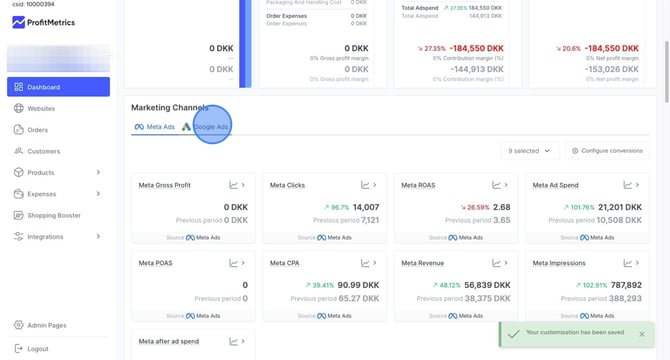
Task: Click Total Adspend 184,550 DKK row
Action: click(452, 8)
